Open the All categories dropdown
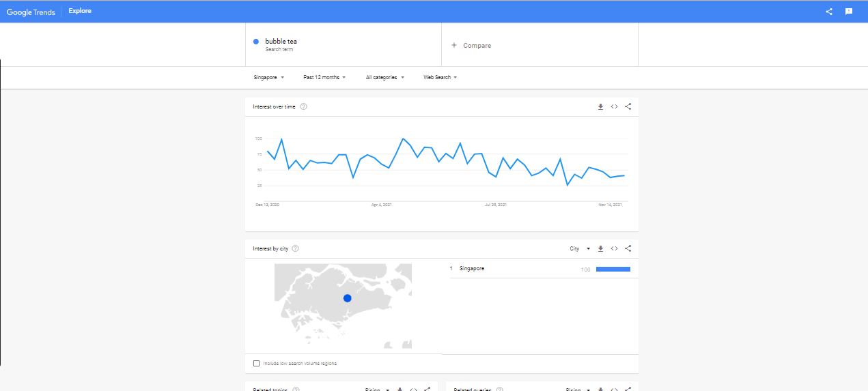868x391 pixels. coord(385,78)
